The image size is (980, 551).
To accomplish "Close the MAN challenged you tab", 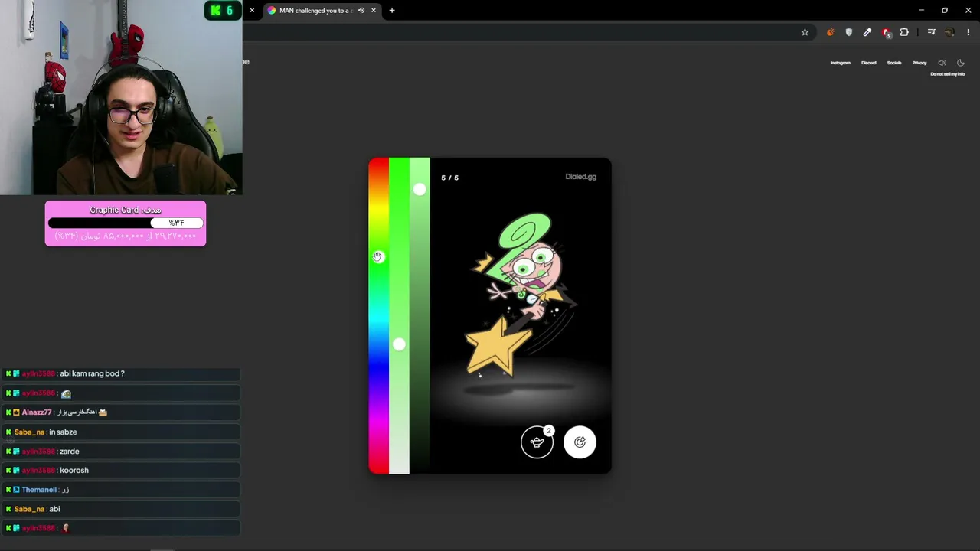I will point(374,11).
